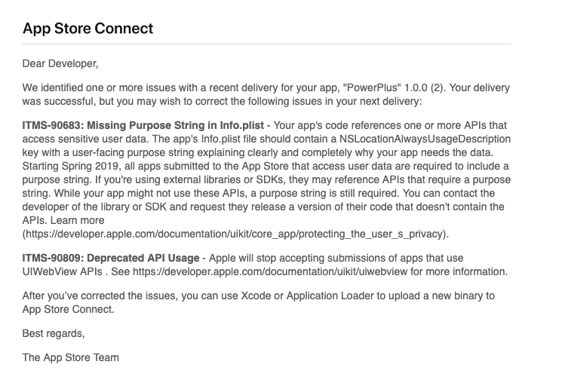Click the "Learn more" text
Image resolution: width=565 pixels, height=392 pixels.
click(x=78, y=220)
